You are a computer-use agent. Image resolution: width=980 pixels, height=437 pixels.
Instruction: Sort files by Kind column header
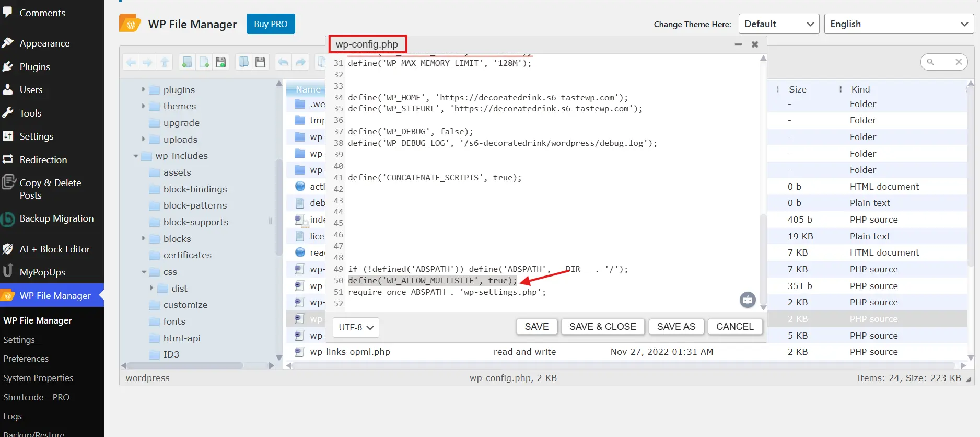[x=860, y=89]
